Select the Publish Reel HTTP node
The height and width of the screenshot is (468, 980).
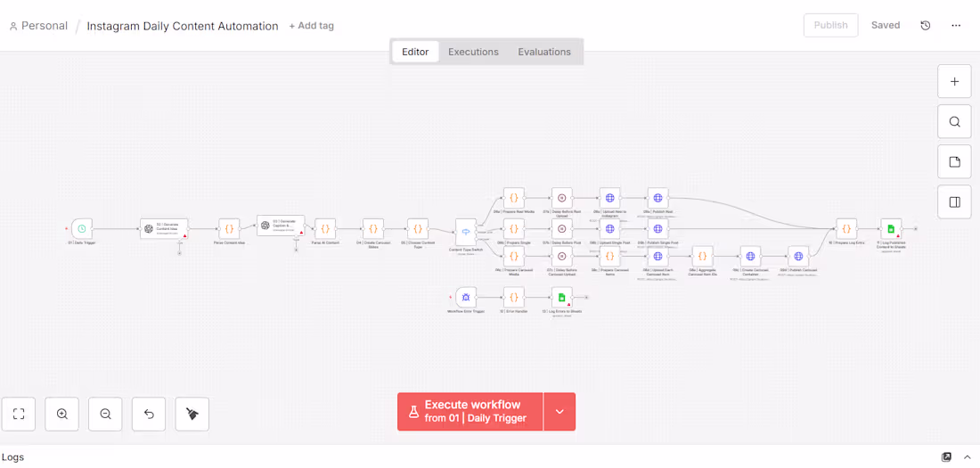[x=657, y=198]
